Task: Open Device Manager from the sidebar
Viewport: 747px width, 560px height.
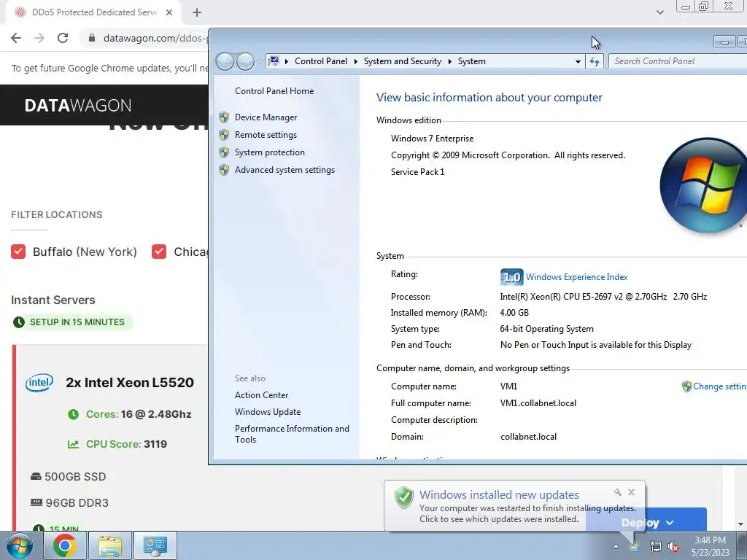Action: (266, 117)
